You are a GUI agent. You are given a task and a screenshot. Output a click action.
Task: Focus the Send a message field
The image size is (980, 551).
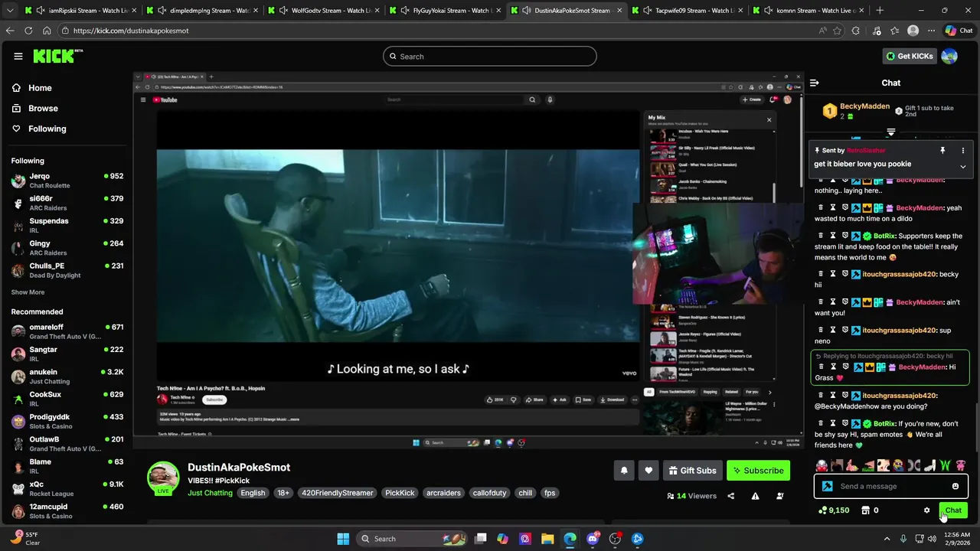click(x=891, y=486)
